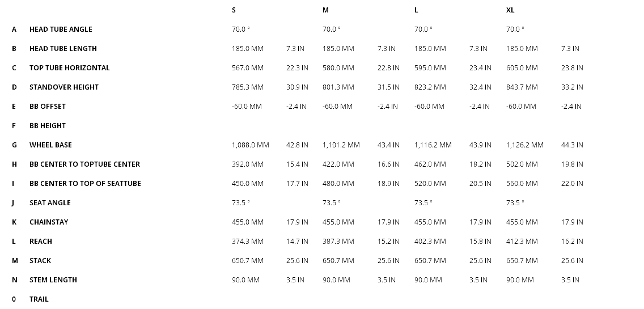Click the M size column header
The height and width of the screenshot is (309, 644).
click(325, 10)
